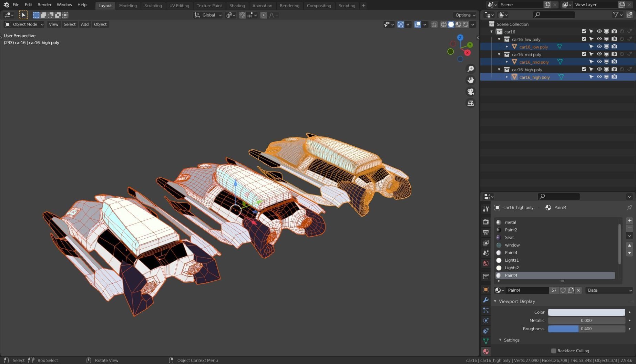The width and height of the screenshot is (636, 364).
Task: Select the window material slot
Action: click(555, 245)
